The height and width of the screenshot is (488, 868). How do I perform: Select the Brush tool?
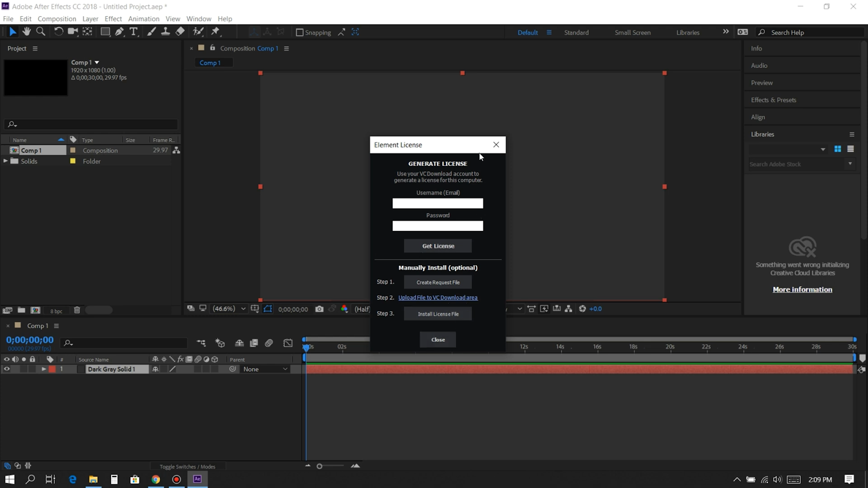151,32
